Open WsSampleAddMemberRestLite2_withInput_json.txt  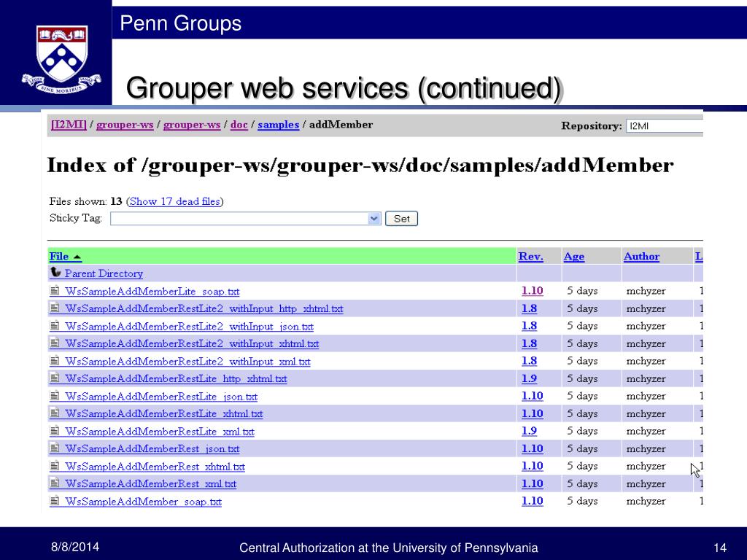point(189,327)
